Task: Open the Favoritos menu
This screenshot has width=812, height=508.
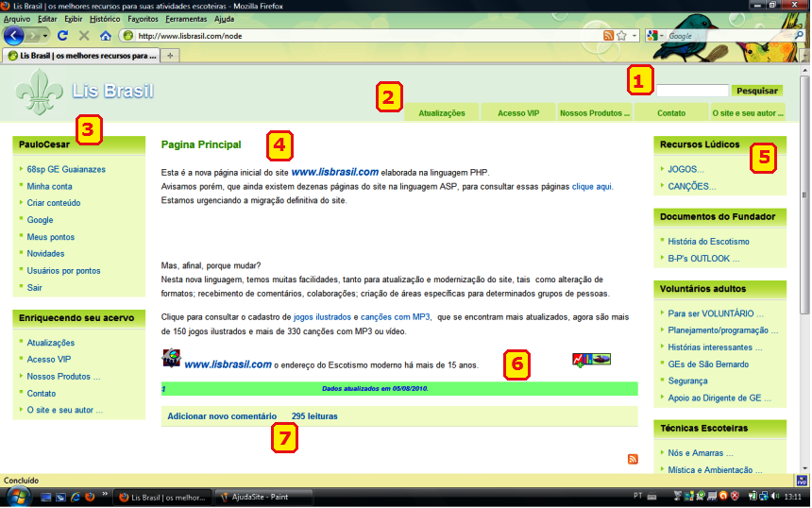Action: [x=143, y=19]
